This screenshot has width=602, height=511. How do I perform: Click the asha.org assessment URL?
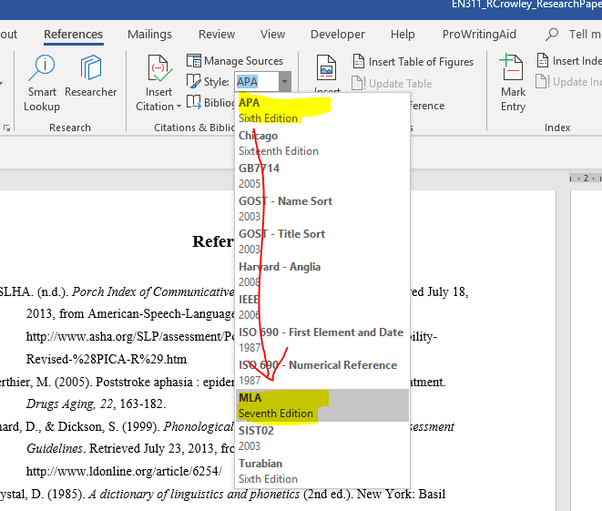coord(130,336)
